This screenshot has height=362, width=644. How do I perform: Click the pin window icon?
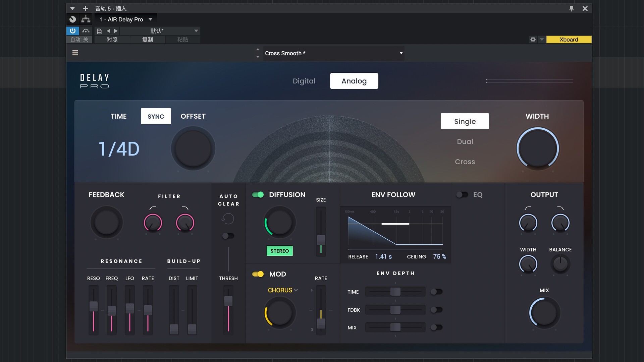click(x=572, y=9)
